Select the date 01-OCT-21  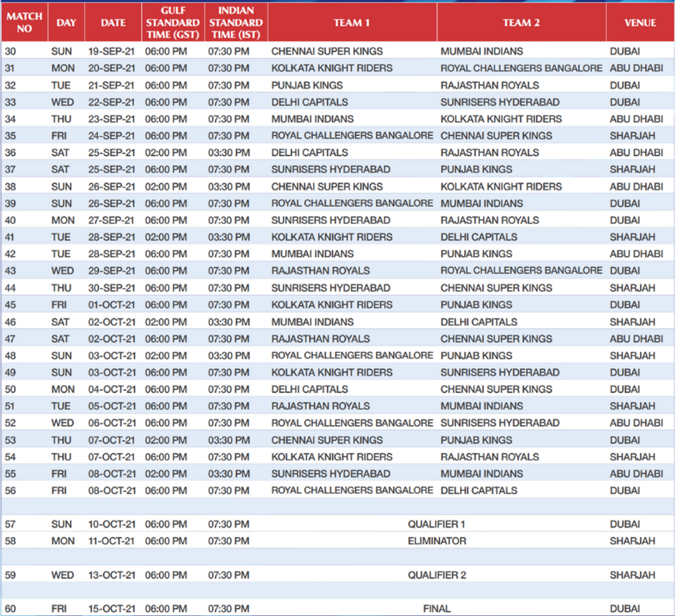pos(111,305)
